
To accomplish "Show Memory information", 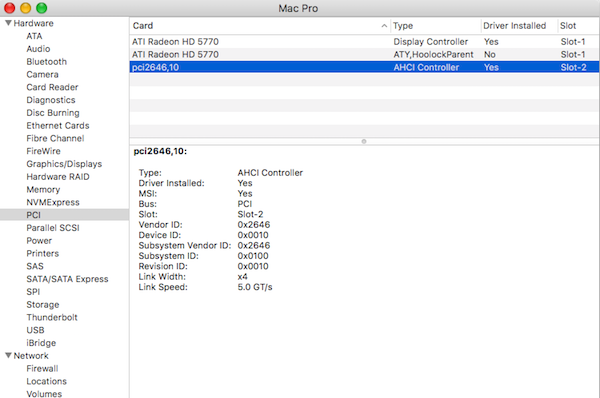I will click(x=43, y=189).
